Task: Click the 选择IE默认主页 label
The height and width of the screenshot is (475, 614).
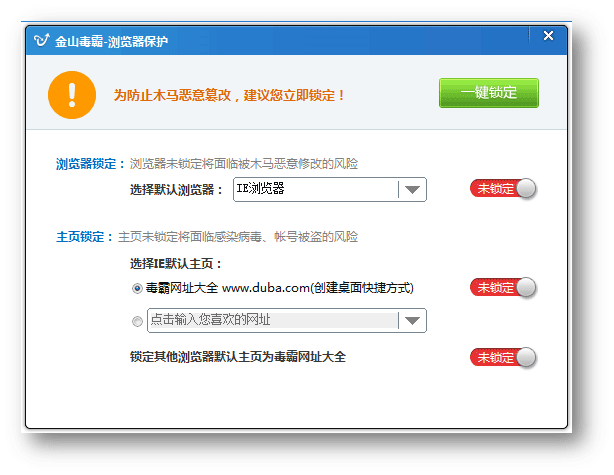Action: click(x=176, y=264)
